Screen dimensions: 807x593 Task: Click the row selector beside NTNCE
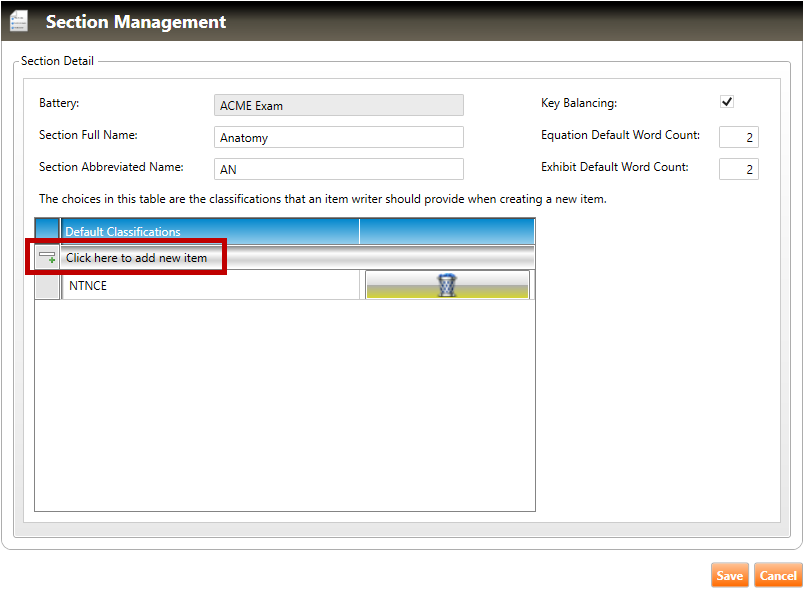(x=47, y=286)
